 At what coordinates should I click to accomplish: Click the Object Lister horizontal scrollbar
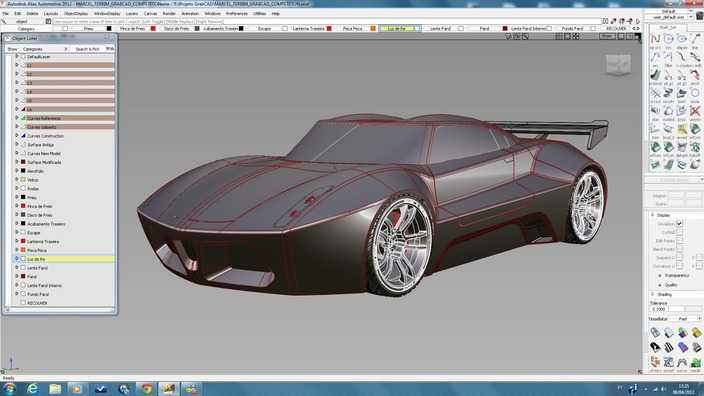point(59,309)
